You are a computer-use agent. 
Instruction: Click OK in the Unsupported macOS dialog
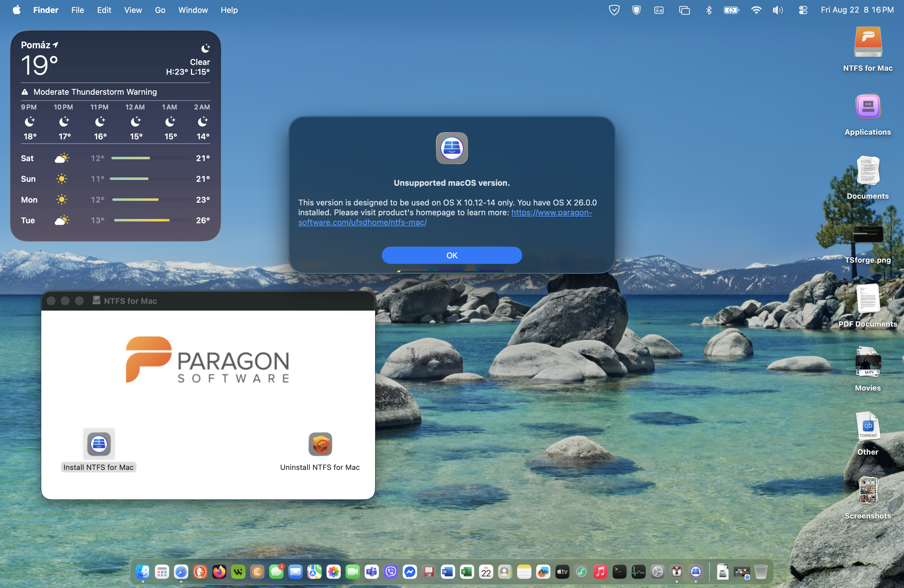(452, 255)
